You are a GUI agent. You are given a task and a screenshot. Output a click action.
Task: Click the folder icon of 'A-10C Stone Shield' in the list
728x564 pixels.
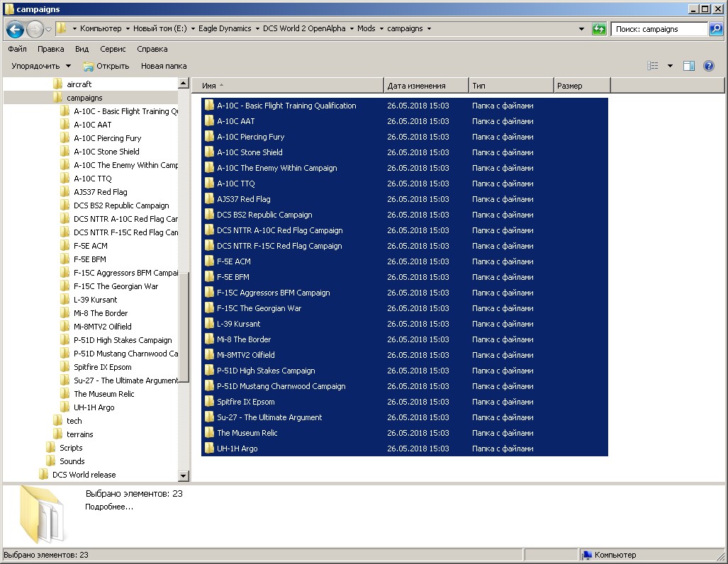209,152
